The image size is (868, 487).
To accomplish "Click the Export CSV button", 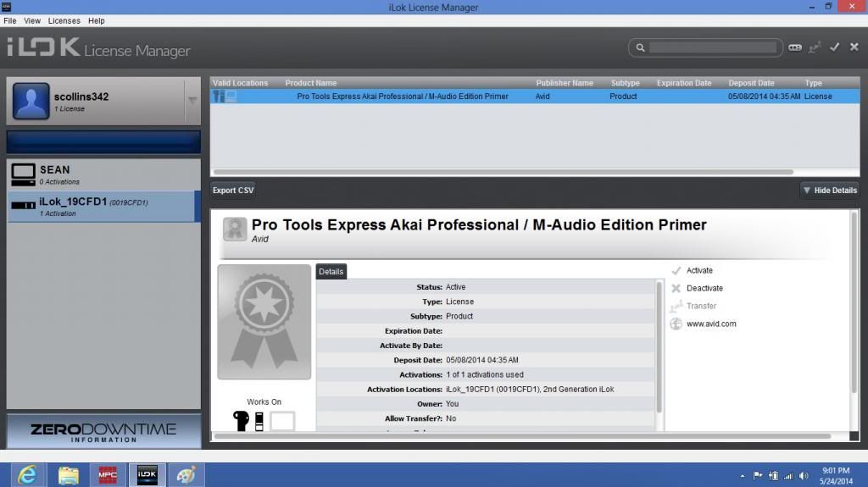I will [233, 191].
